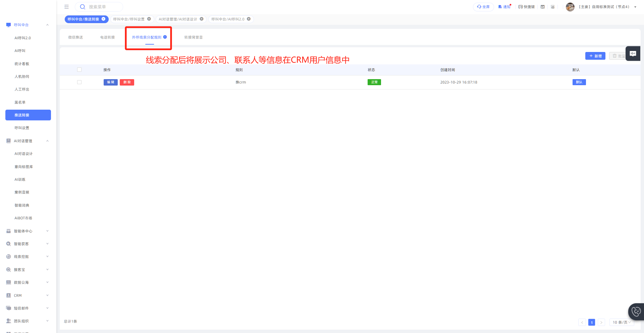This screenshot has width=644, height=333.
Task: Open the 10 条/页 page size dropdown
Action: click(621, 322)
